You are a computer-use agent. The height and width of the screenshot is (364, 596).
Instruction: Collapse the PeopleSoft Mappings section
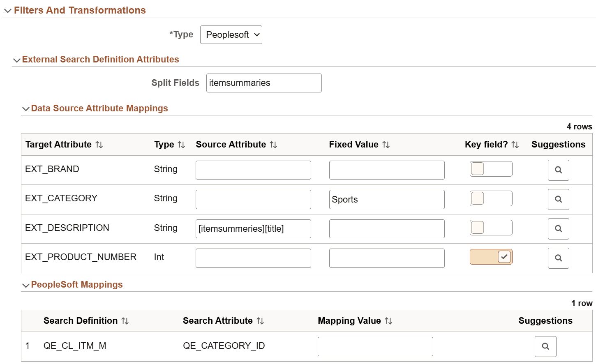point(26,285)
